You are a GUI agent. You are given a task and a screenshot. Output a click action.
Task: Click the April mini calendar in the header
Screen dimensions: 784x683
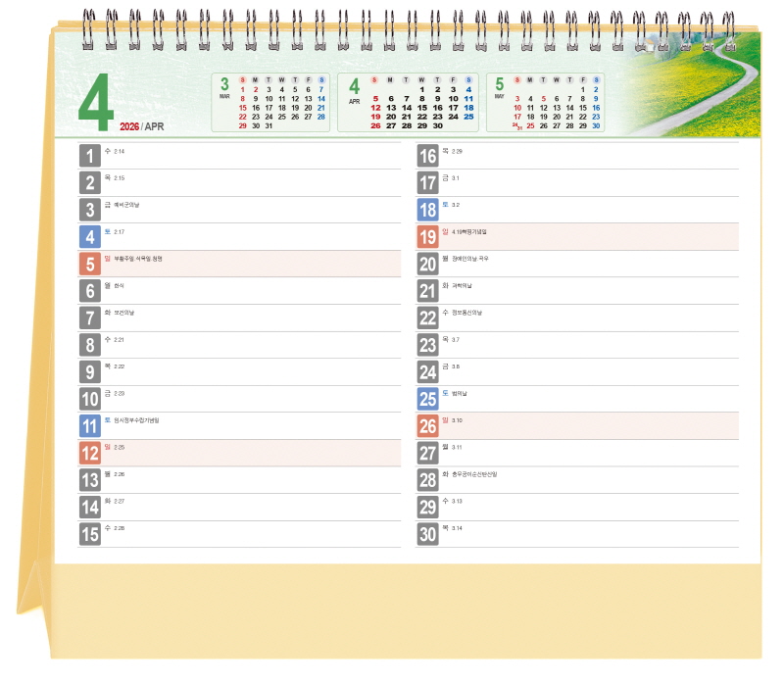pos(409,102)
